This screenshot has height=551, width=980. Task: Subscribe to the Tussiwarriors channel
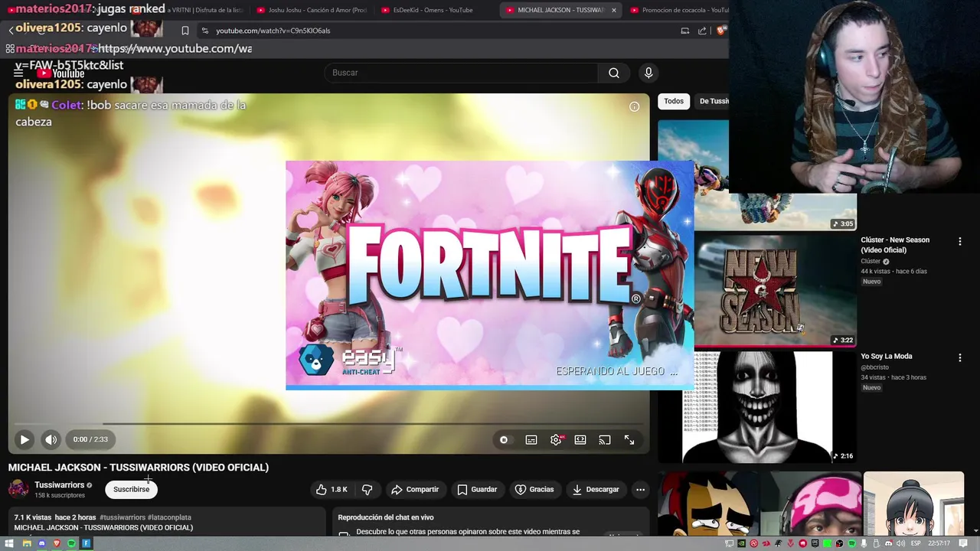[131, 489]
